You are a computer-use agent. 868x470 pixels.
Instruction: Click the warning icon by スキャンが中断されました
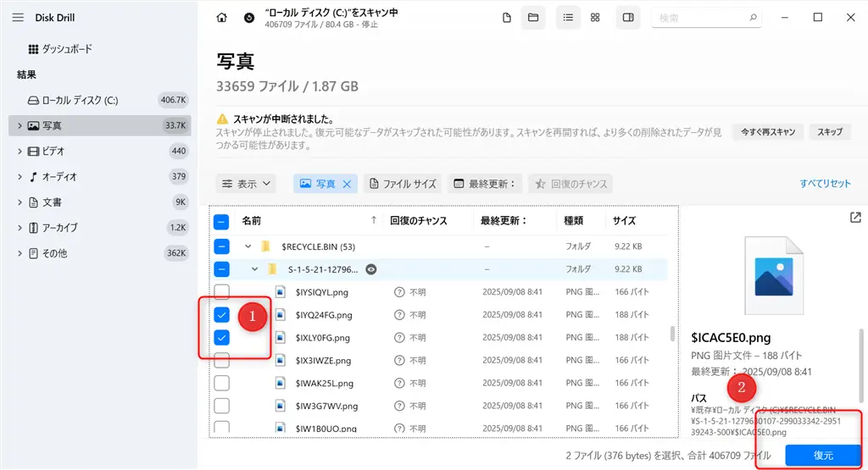click(222, 119)
